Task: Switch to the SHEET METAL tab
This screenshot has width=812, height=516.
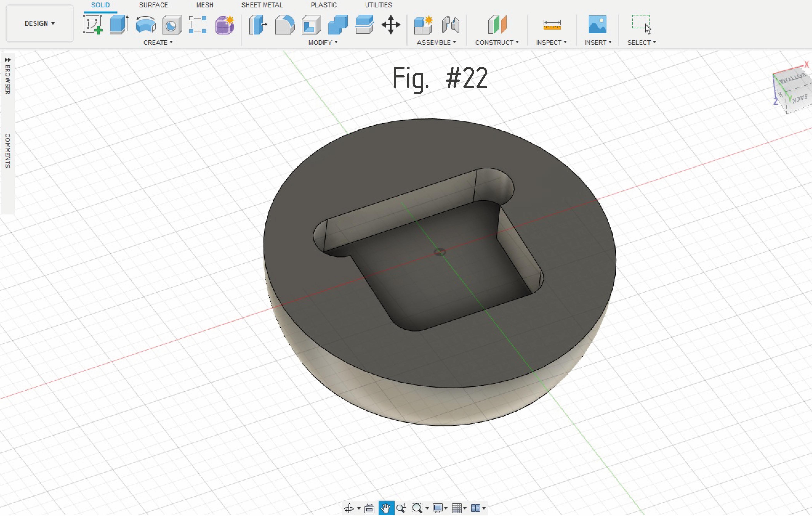Action: 262,5
